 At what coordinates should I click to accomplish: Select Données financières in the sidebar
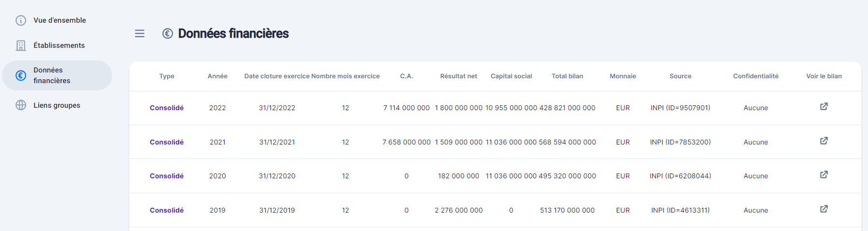pyautogui.click(x=57, y=75)
